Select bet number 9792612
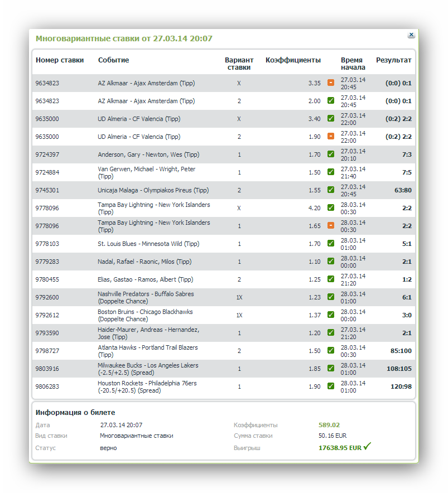The width and height of the screenshot is (448, 493). tap(47, 315)
